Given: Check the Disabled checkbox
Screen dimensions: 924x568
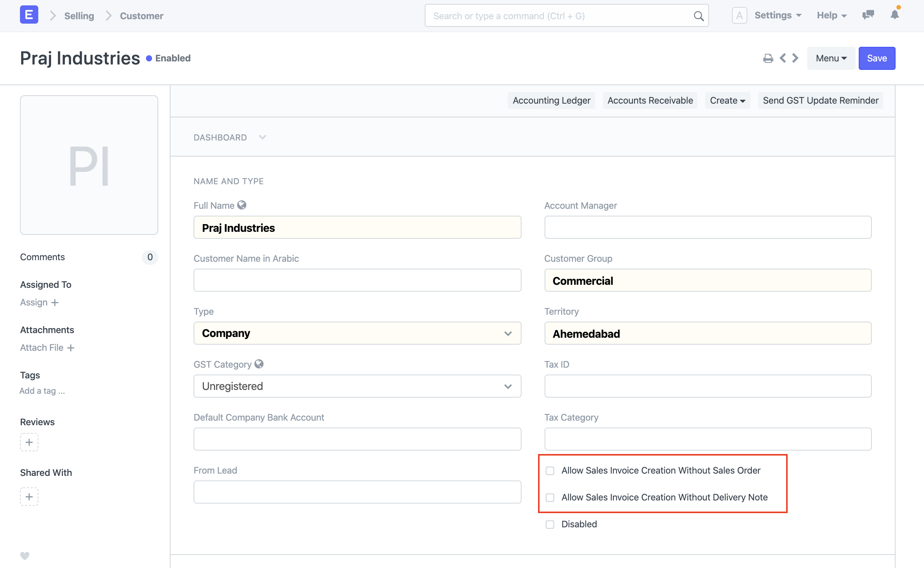Looking at the screenshot, I should click(550, 525).
